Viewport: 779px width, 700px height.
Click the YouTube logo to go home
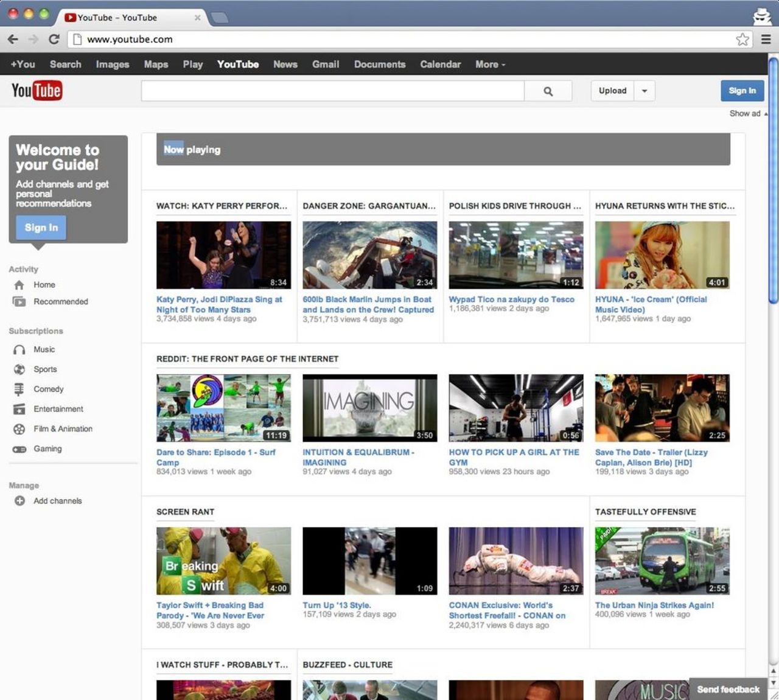(37, 90)
